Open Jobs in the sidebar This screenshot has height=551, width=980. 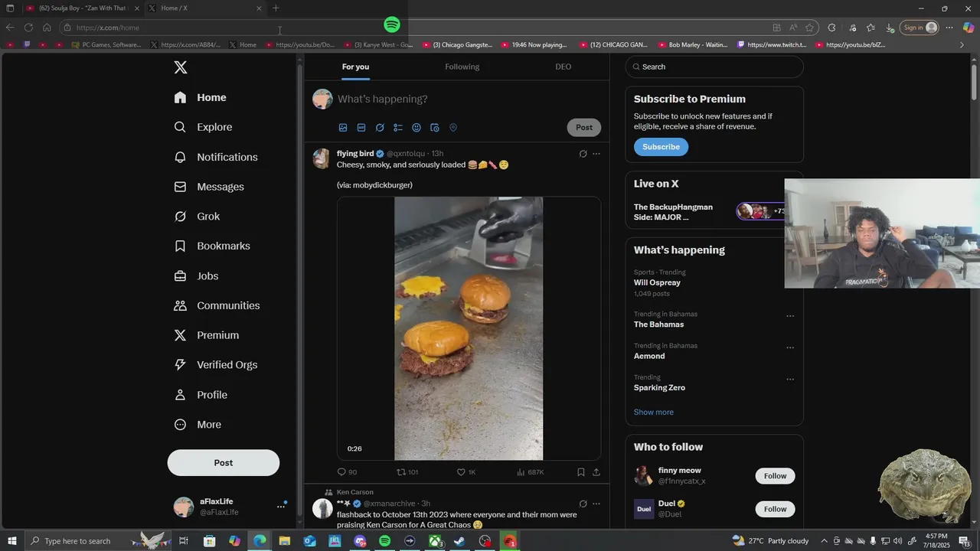click(x=196, y=276)
